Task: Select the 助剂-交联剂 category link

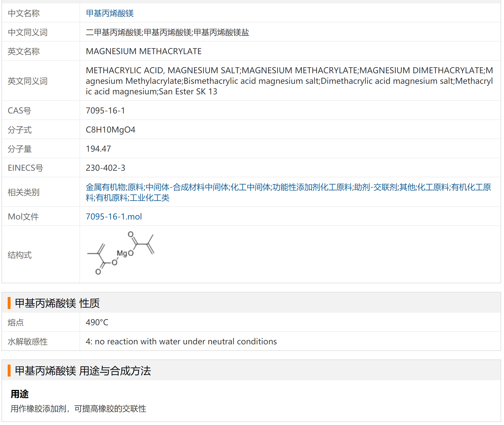Action: click(x=376, y=187)
